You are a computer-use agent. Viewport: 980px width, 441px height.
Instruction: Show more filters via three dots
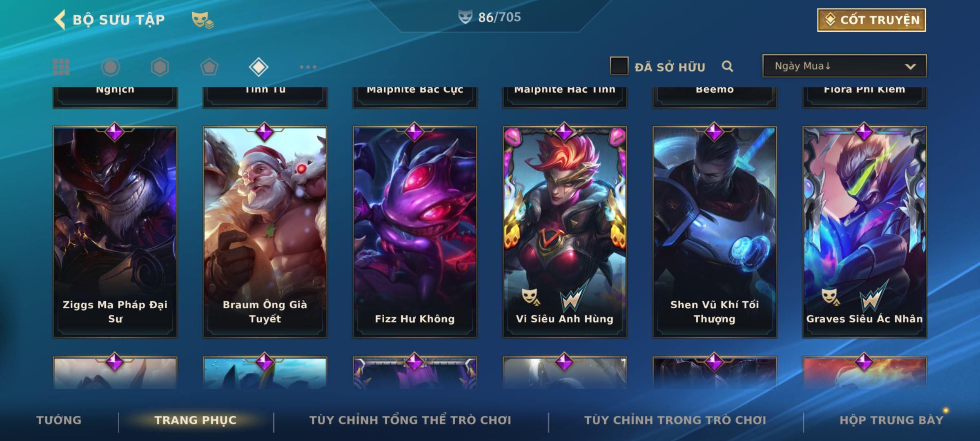click(x=308, y=67)
